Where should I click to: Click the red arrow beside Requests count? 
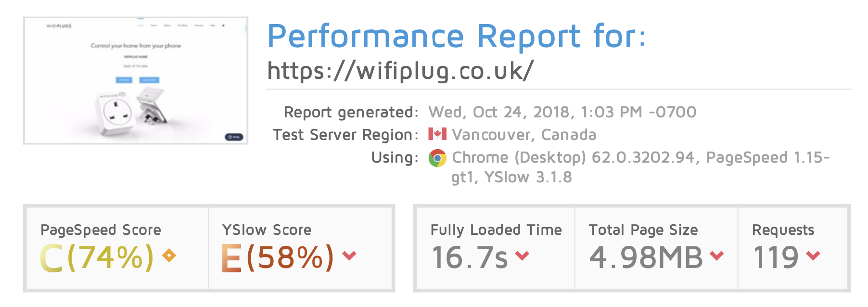coord(813,255)
